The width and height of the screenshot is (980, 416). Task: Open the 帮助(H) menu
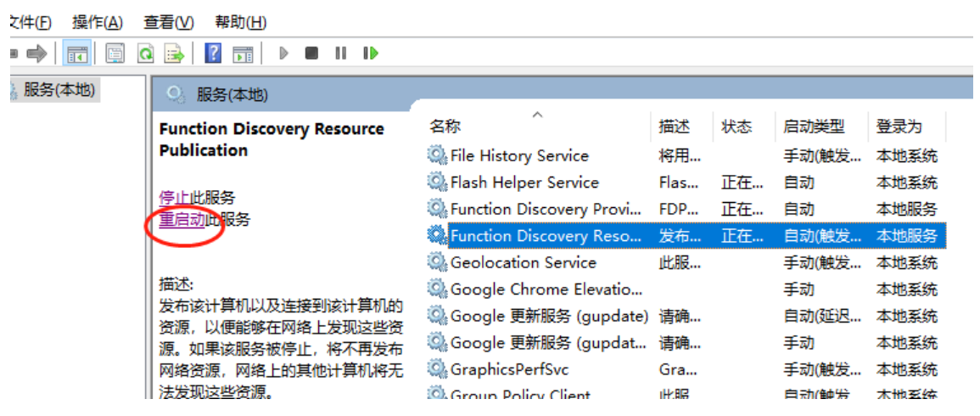[x=240, y=22]
